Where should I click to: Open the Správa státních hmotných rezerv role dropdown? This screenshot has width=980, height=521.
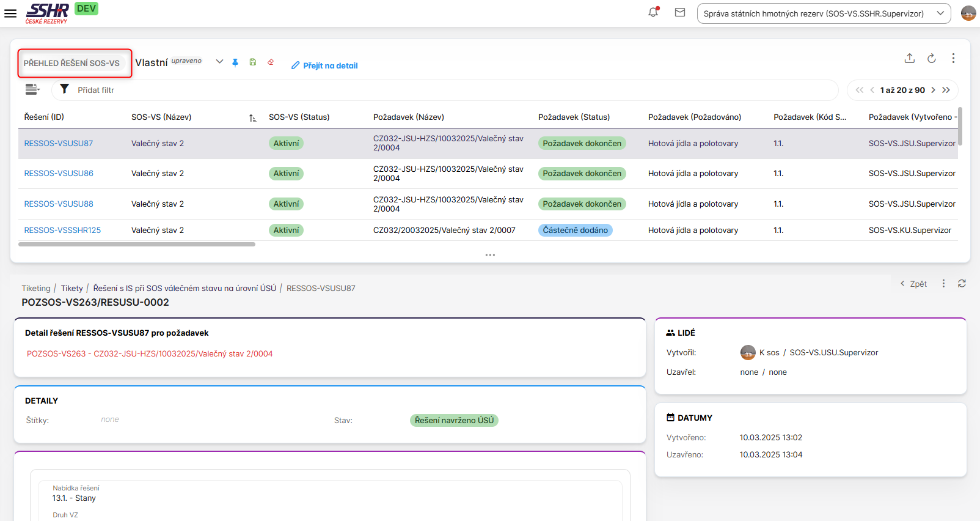click(x=823, y=13)
